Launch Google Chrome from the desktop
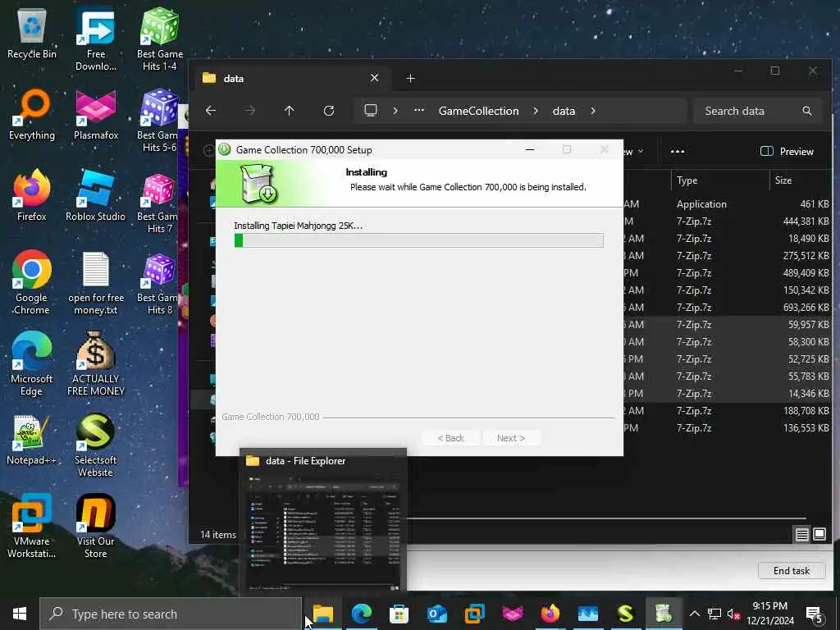 pyautogui.click(x=32, y=282)
